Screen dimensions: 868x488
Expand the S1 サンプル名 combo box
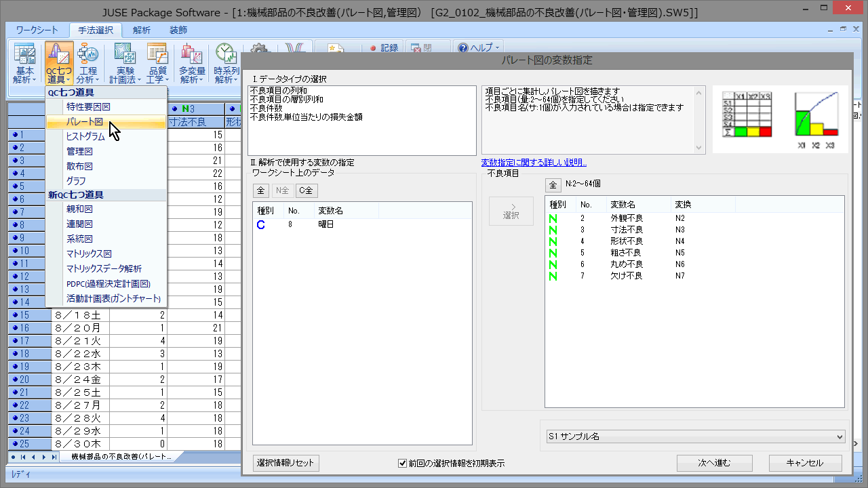pyautogui.click(x=840, y=437)
